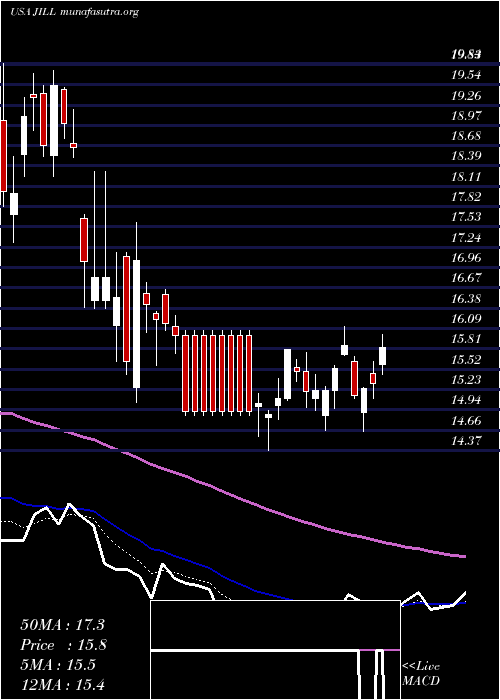Select the 14.37 price axis label

[x=466, y=441]
